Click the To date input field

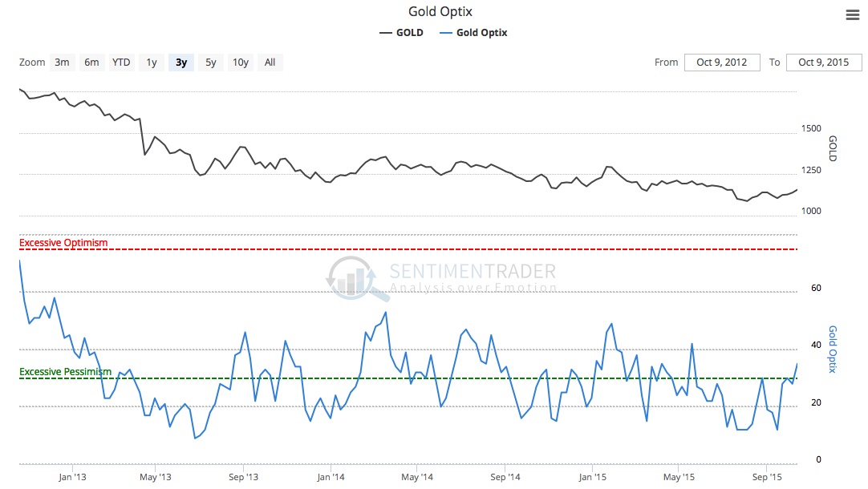click(823, 63)
